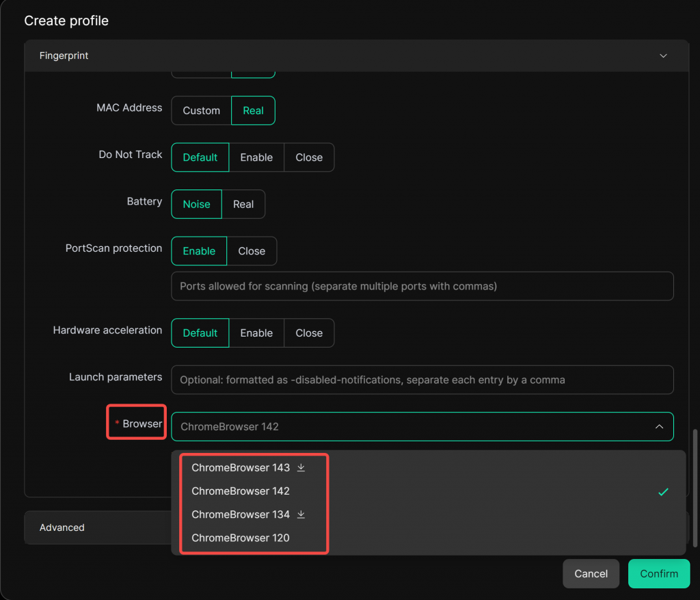The width and height of the screenshot is (700, 600).
Task: Enable the Do Not Track option
Action: point(256,157)
